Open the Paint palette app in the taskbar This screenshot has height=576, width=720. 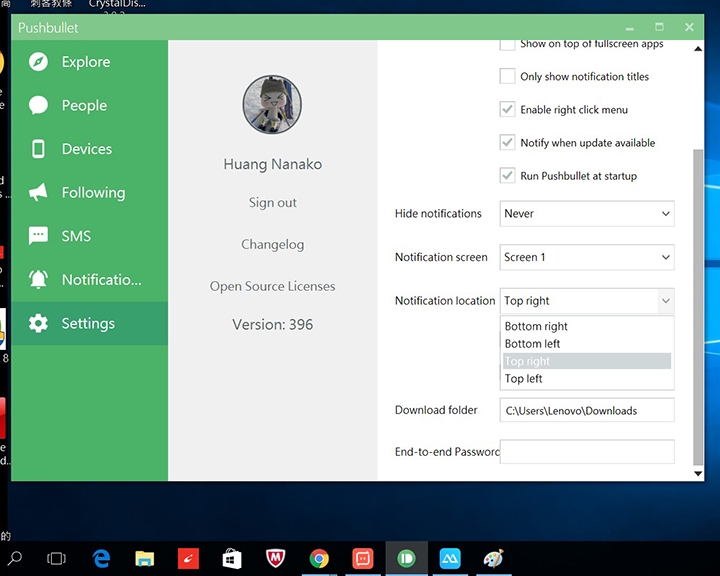494,559
